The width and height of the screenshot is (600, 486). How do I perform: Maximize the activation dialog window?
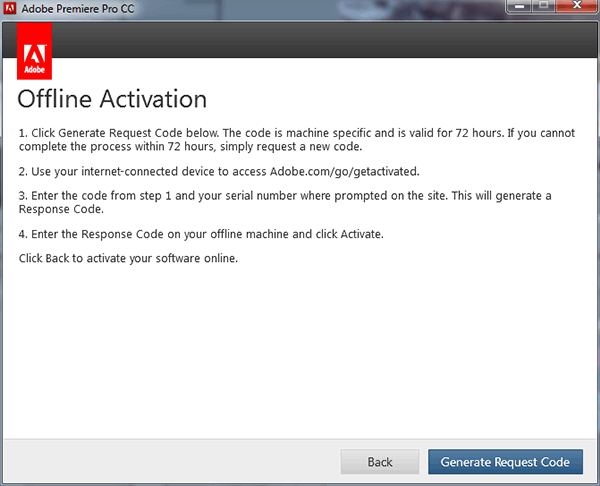coord(544,7)
